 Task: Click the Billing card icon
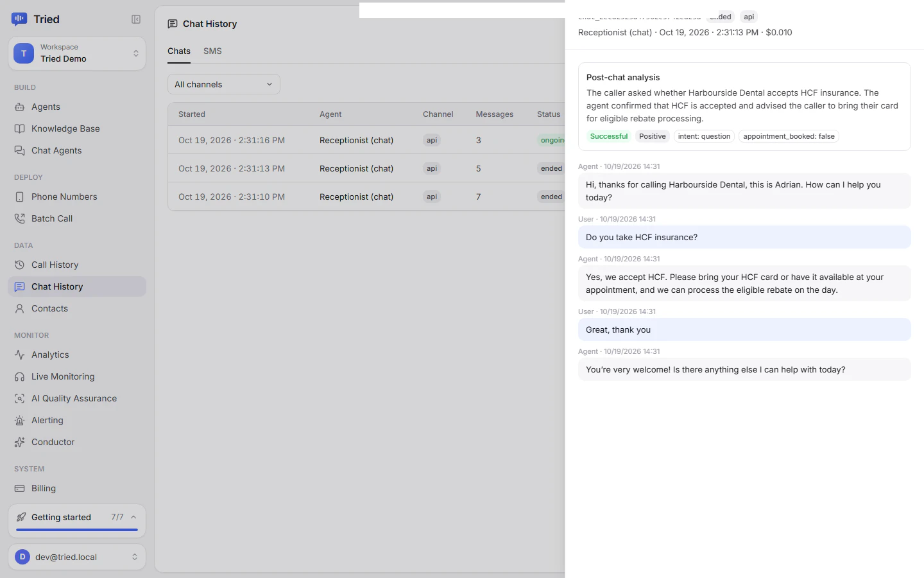tap(20, 488)
